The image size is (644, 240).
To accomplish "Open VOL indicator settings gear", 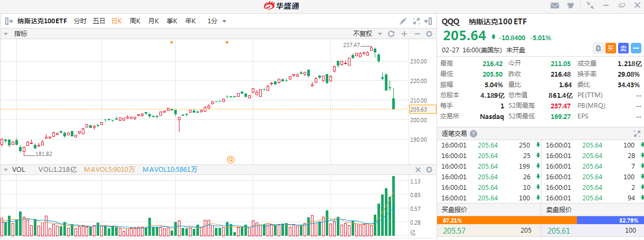I will click(x=429, y=170).
